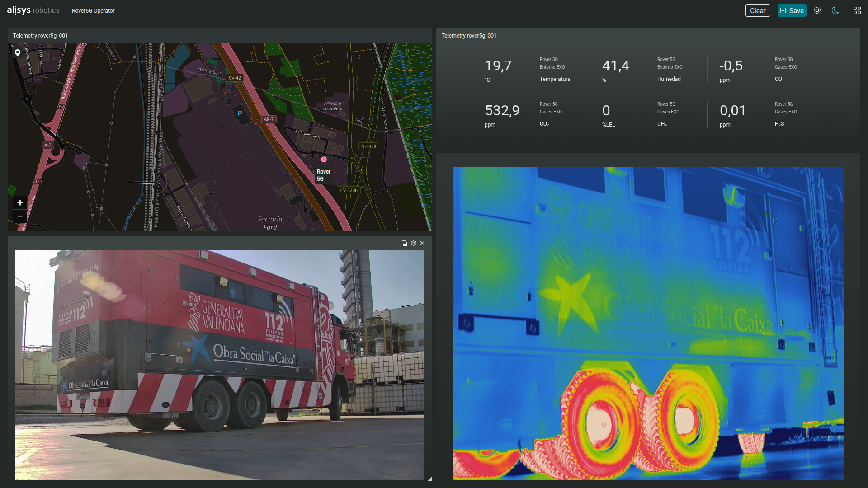
Task: Click the camera widget resize corner handle
Action: (x=430, y=478)
